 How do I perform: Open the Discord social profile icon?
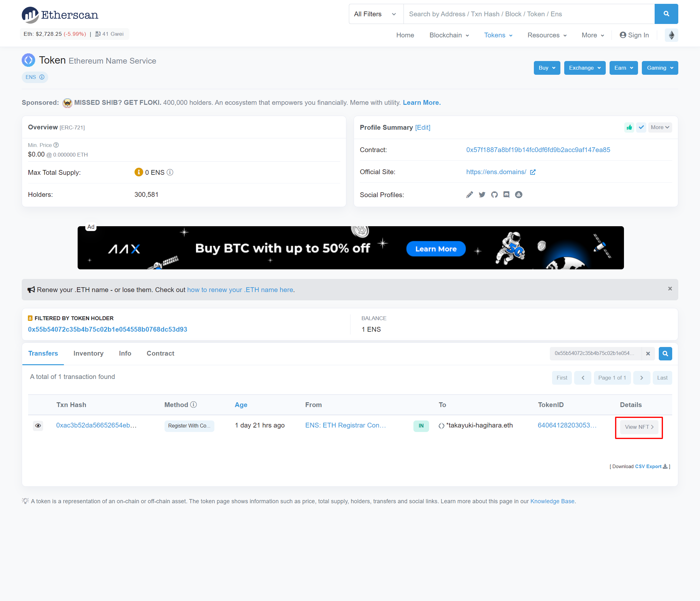pos(506,195)
